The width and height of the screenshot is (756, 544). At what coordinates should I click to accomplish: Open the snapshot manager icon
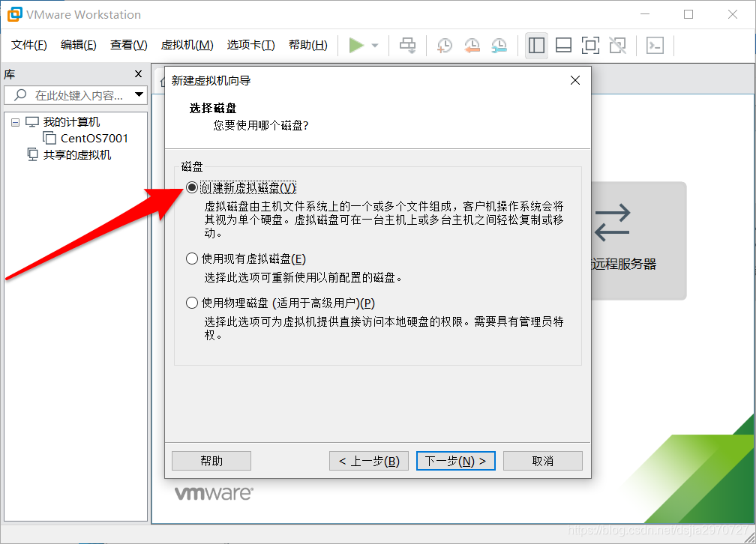499,45
